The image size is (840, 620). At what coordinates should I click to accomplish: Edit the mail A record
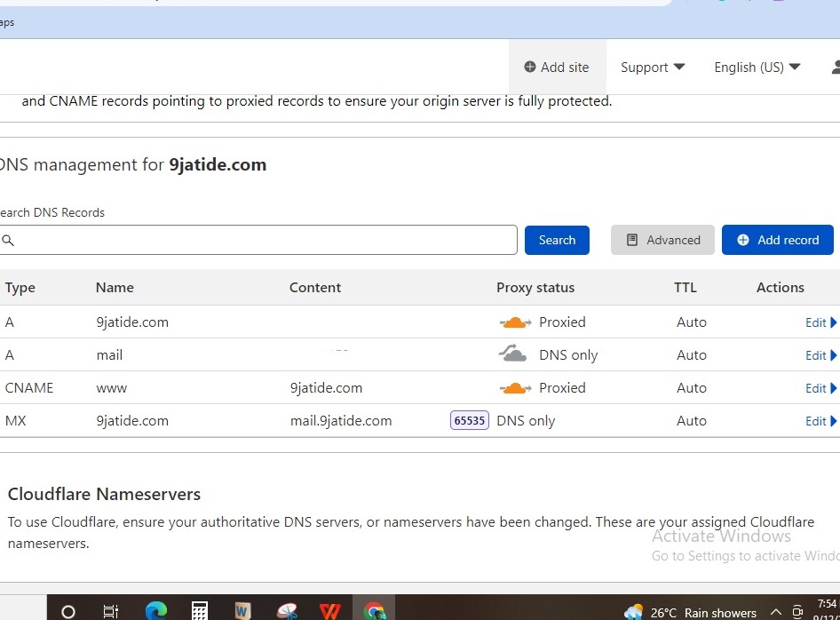820,355
